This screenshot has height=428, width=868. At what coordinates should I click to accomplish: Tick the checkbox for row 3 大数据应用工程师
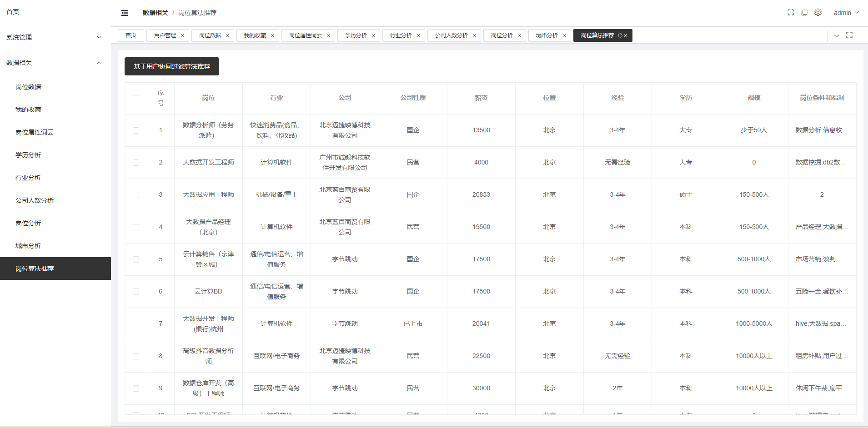[x=136, y=195]
